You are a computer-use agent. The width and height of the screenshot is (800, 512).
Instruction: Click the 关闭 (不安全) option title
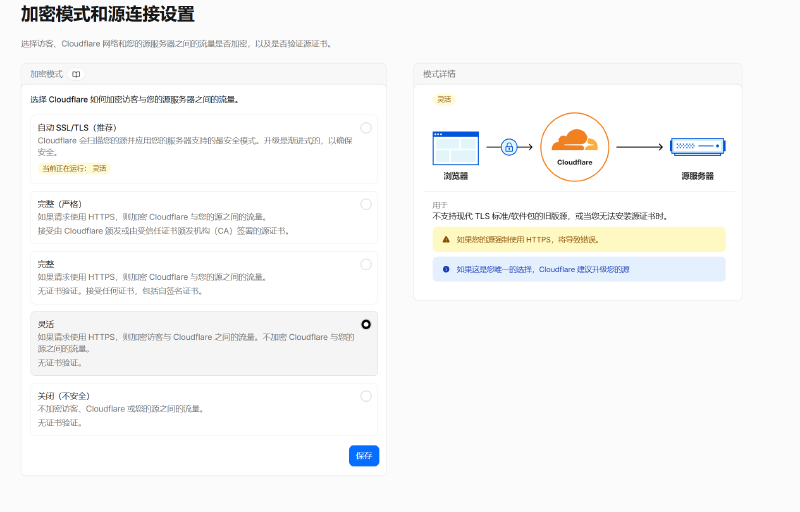tap(64, 396)
